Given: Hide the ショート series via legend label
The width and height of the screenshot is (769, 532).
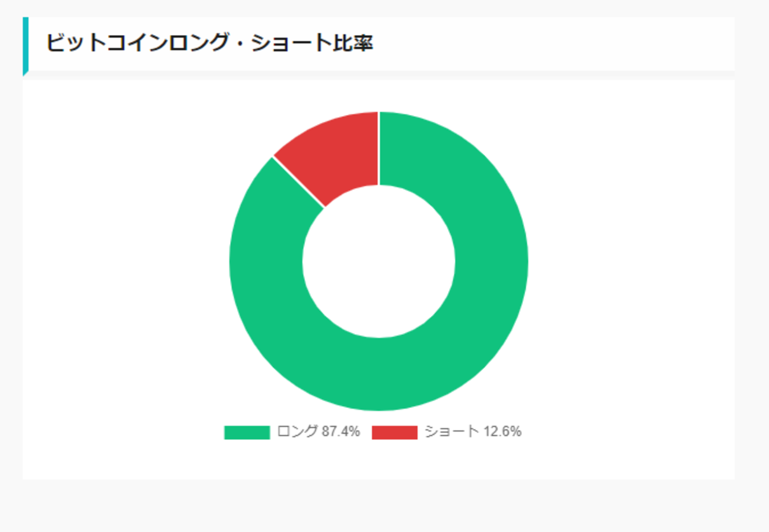Looking at the screenshot, I should click(x=473, y=432).
